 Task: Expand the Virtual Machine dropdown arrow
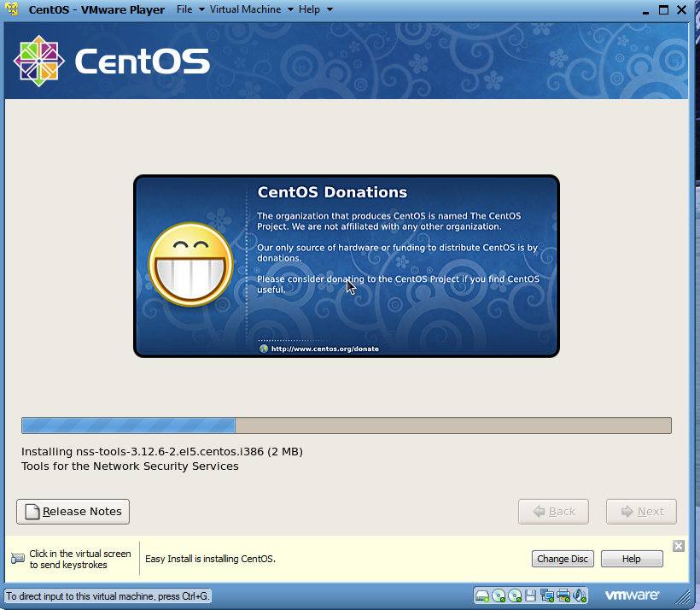(x=290, y=9)
